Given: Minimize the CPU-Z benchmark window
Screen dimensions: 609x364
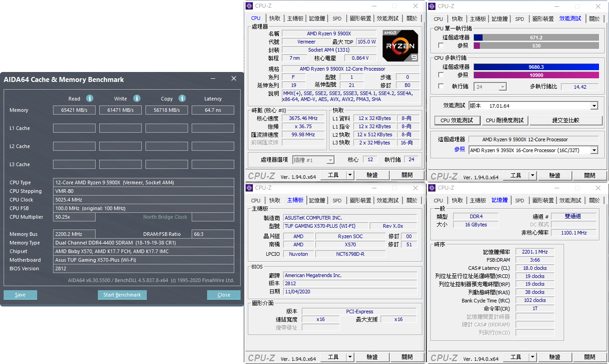Looking at the screenshot, I should [556, 6].
